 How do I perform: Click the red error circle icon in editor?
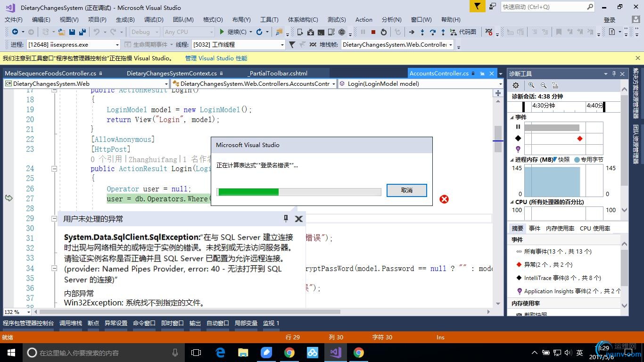coord(444,199)
